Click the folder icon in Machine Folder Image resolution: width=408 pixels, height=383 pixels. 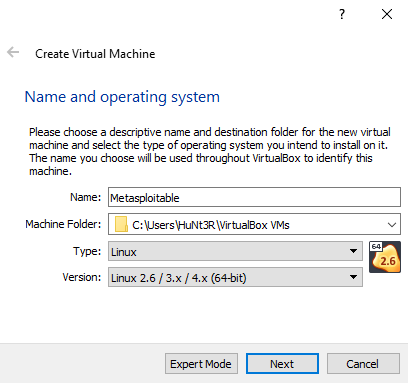click(121, 224)
